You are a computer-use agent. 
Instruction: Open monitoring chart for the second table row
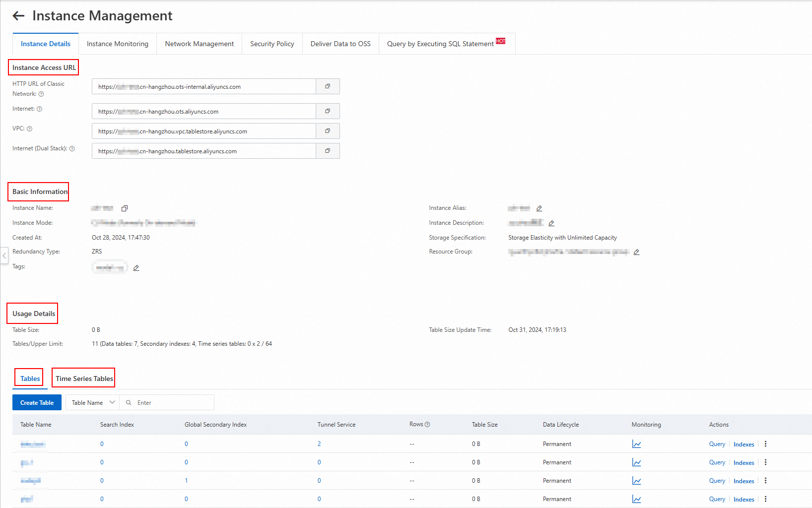point(636,462)
